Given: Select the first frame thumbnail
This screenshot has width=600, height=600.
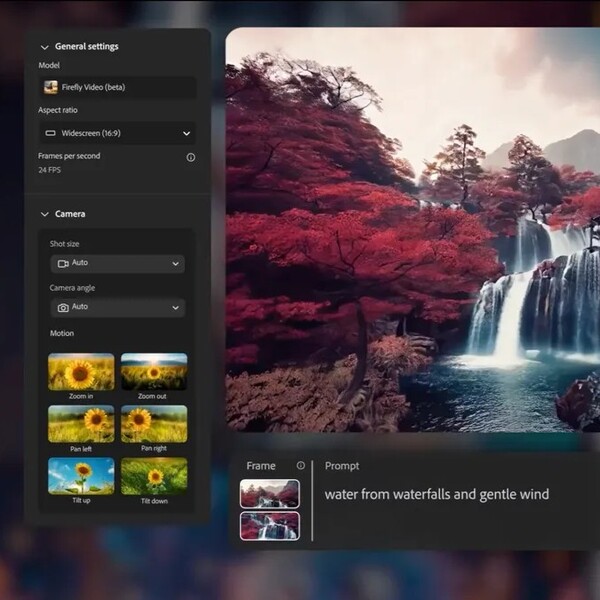Looking at the screenshot, I should [270, 494].
